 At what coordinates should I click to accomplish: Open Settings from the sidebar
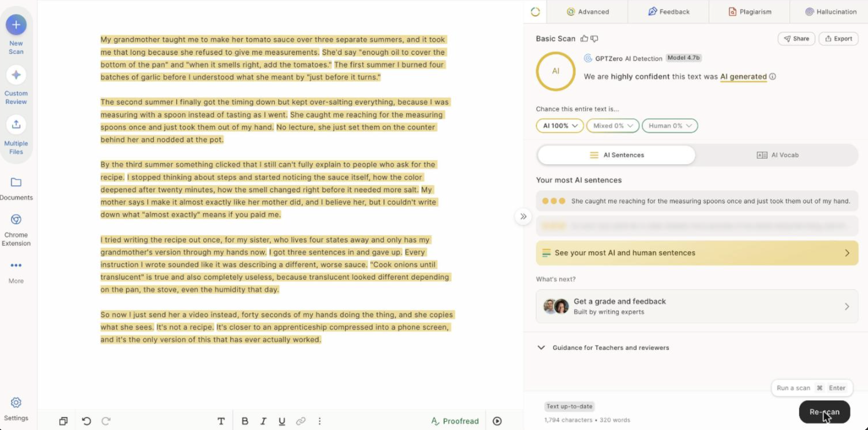16,409
